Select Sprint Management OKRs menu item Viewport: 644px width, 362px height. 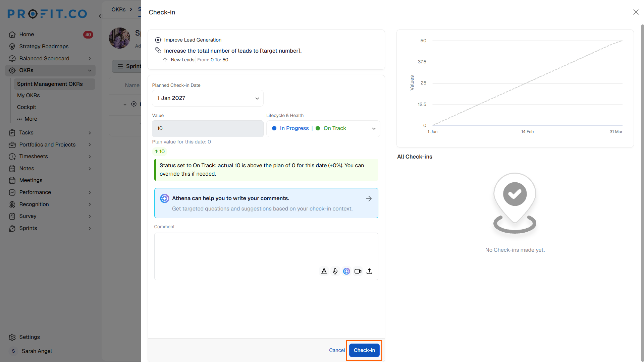(x=54, y=84)
